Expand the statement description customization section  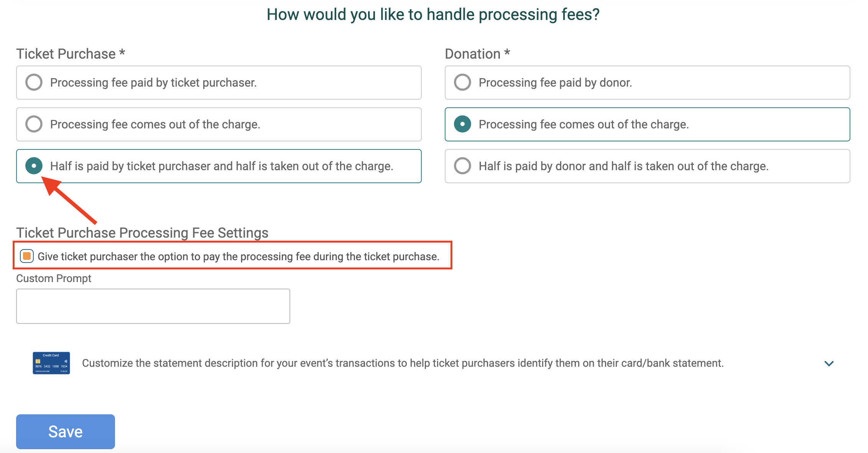829,363
